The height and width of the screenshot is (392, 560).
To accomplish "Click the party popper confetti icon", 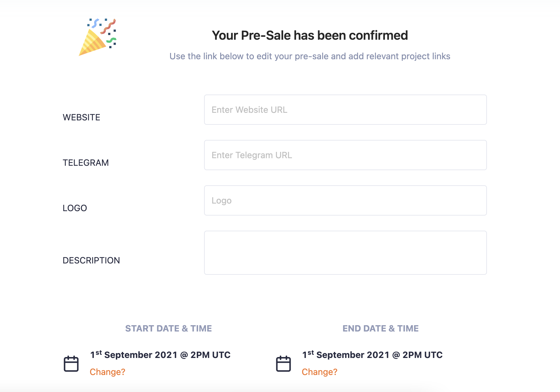I will tap(98, 37).
